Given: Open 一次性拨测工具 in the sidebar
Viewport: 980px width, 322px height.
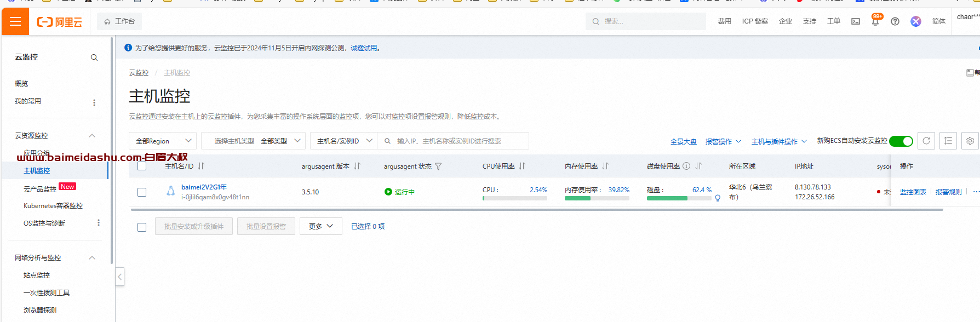Looking at the screenshot, I should 47,293.
